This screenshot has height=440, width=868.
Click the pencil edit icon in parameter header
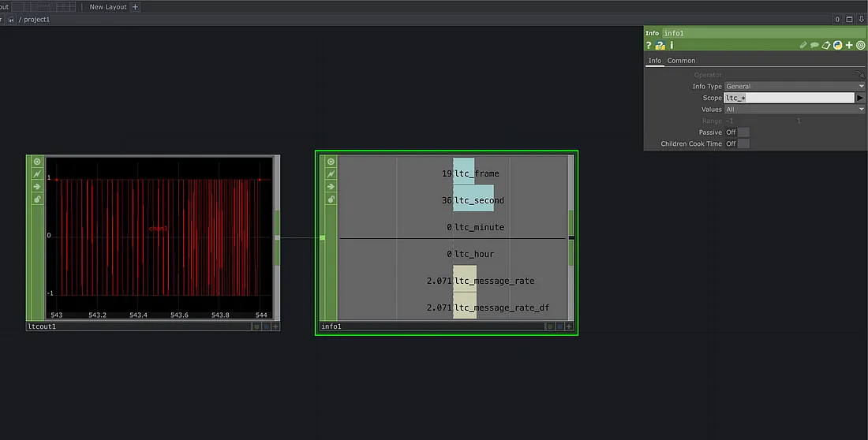pyautogui.click(x=803, y=46)
